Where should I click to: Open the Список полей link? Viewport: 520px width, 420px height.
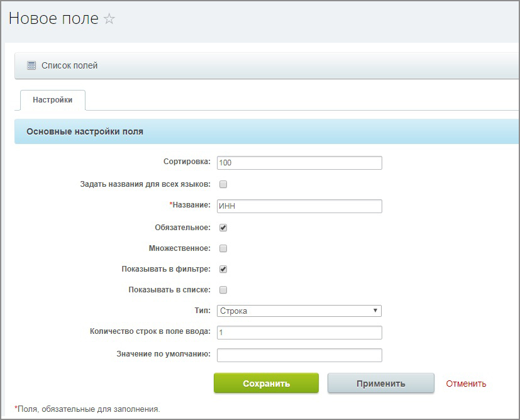(69, 65)
